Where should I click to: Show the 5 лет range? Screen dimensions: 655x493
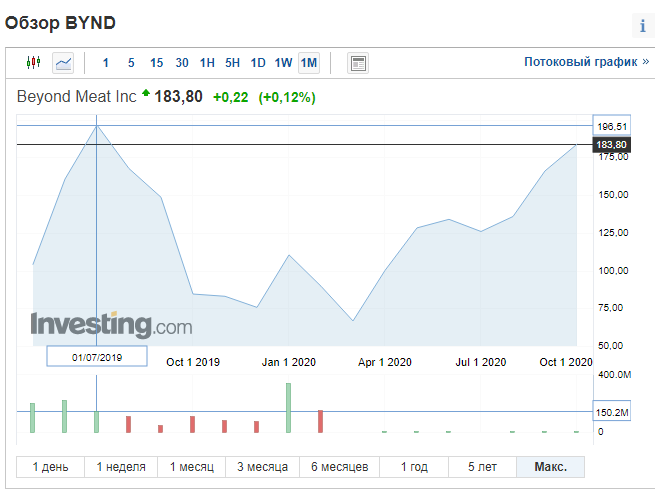pyautogui.click(x=482, y=467)
